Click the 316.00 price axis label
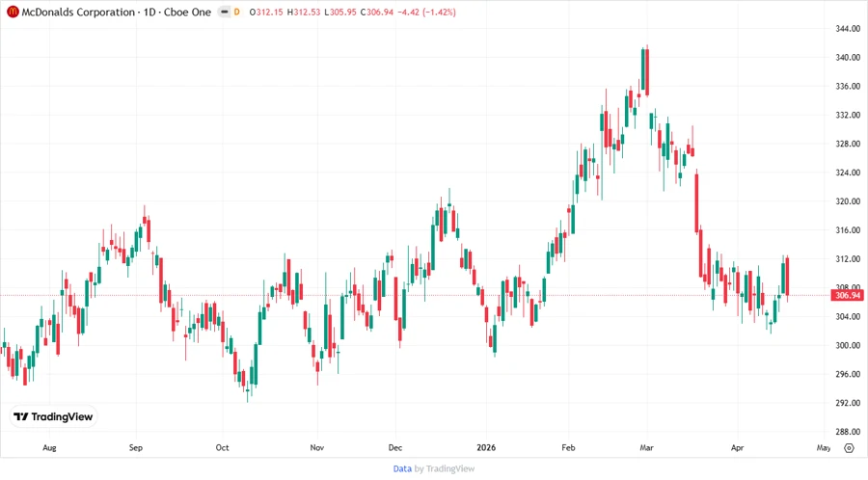This screenshot has width=868, height=480. [x=848, y=230]
